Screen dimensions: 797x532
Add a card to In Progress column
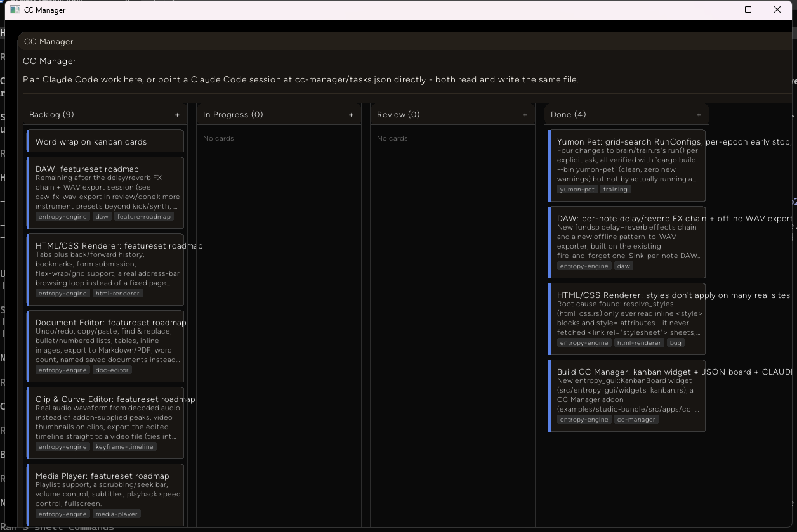click(x=351, y=115)
